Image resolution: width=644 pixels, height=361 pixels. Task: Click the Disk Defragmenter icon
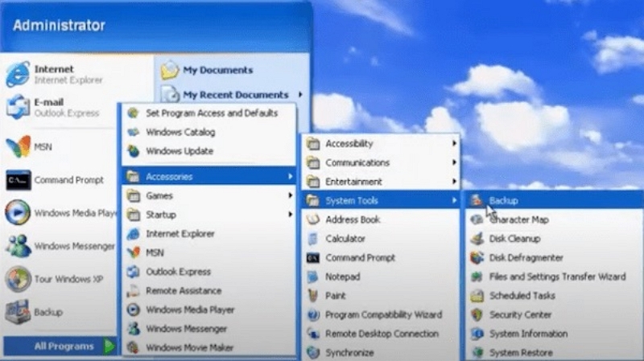tap(477, 257)
